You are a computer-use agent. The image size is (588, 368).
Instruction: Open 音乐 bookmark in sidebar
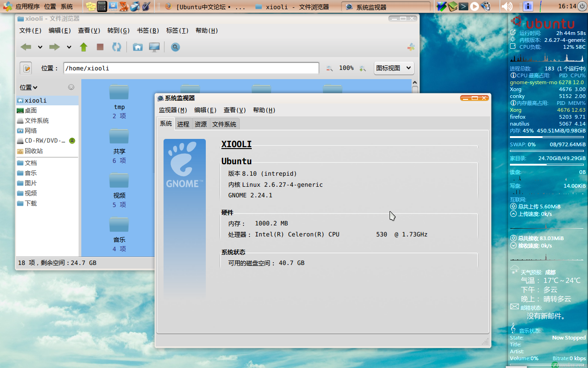[x=47, y=173]
